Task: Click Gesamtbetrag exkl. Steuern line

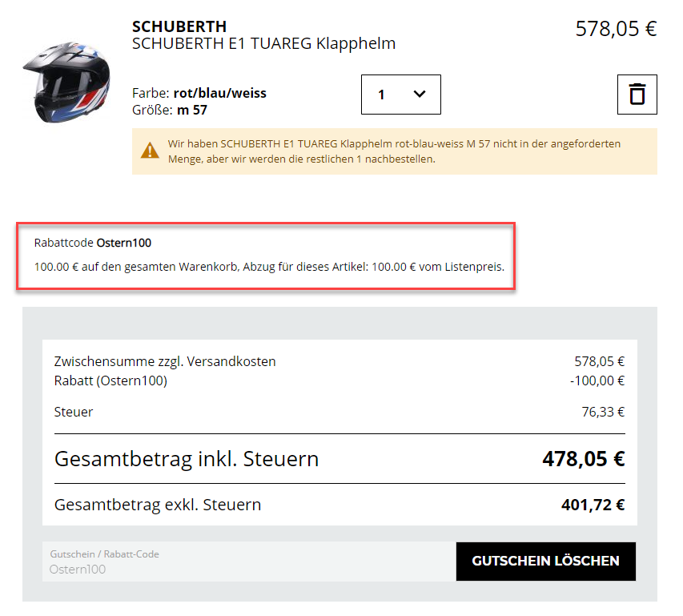Action: (x=158, y=505)
